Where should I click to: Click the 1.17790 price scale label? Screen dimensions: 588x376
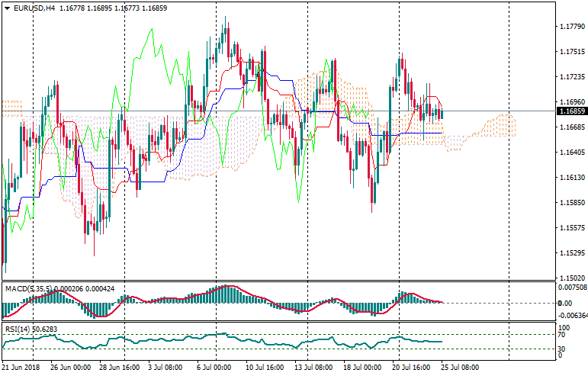tap(570, 27)
